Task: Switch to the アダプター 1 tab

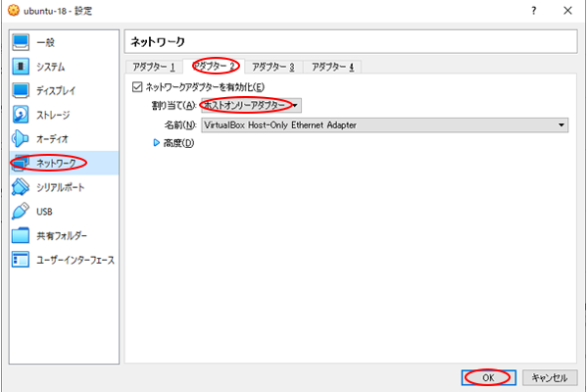Action: [154, 67]
